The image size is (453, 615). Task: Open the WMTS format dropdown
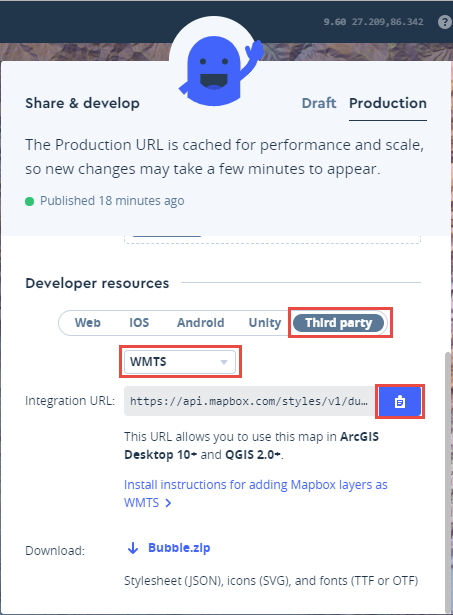(x=180, y=362)
